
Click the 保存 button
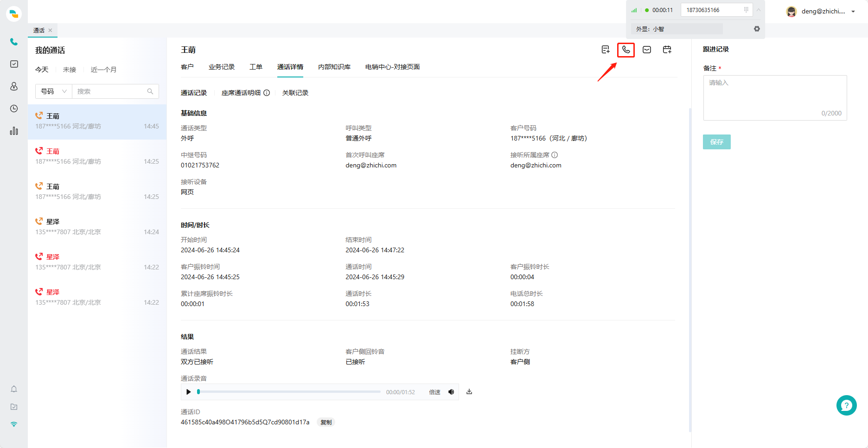tap(717, 142)
